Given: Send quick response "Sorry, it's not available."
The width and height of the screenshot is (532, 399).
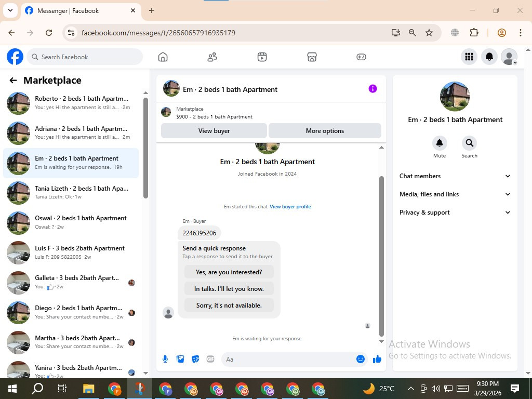Looking at the screenshot, I should coord(229,305).
